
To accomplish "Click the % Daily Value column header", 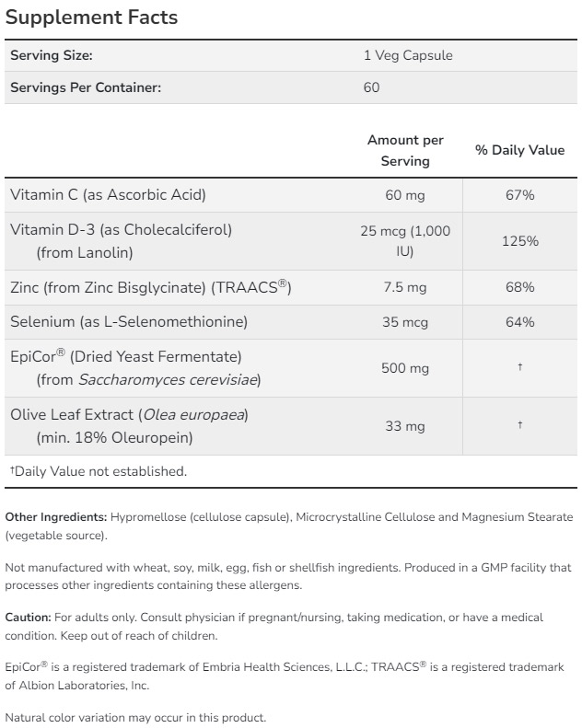I will [x=519, y=150].
